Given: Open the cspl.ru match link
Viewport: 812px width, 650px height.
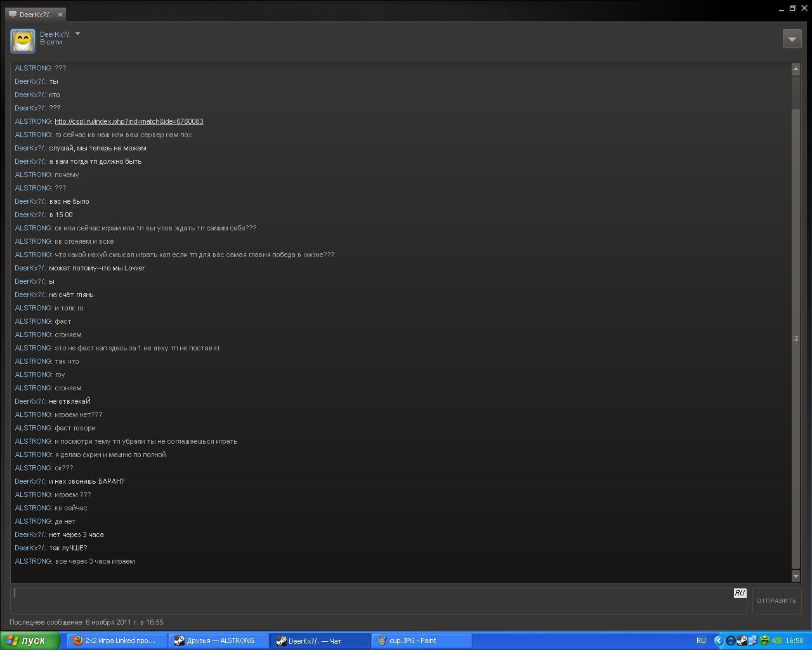Looking at the screenshot, I should coord(129,121).
